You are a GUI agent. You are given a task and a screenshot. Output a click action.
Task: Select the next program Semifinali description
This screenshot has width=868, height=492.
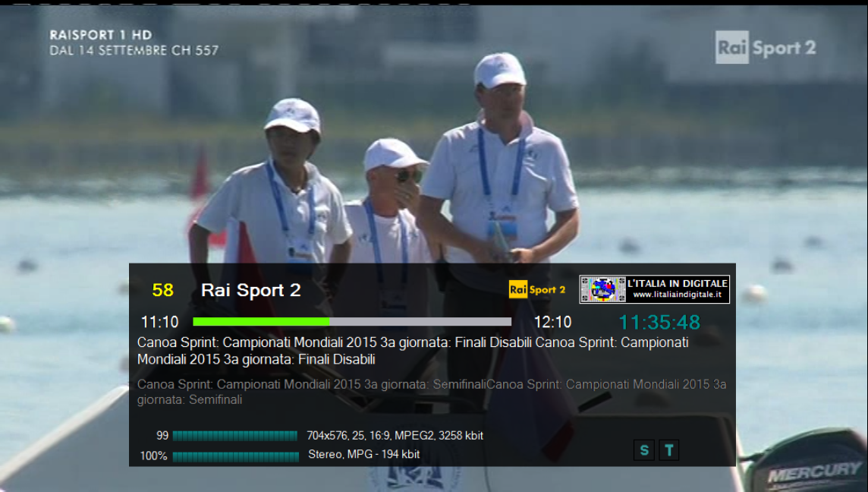tap(431, 392)
